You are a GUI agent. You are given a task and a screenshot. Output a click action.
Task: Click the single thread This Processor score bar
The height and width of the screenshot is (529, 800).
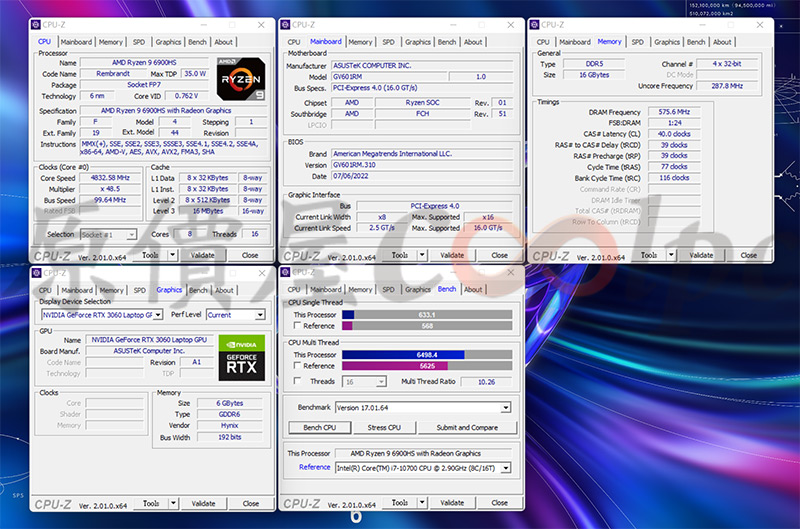[x=427, y=315]
